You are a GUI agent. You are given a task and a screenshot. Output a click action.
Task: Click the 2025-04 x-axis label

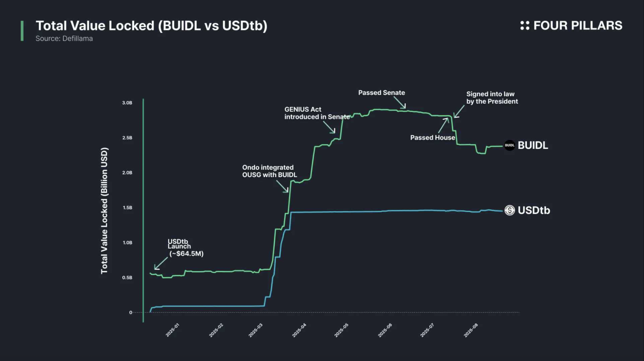tap(299, 330)
